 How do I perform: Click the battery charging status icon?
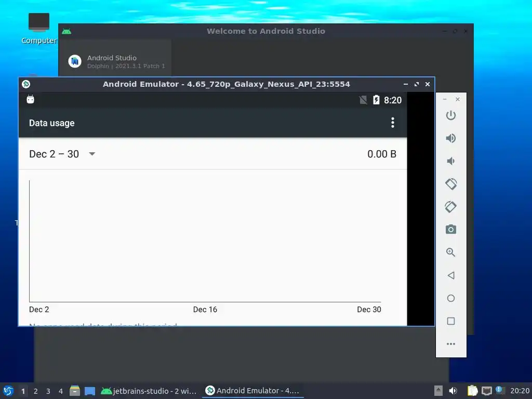click(x=376, y=100)
